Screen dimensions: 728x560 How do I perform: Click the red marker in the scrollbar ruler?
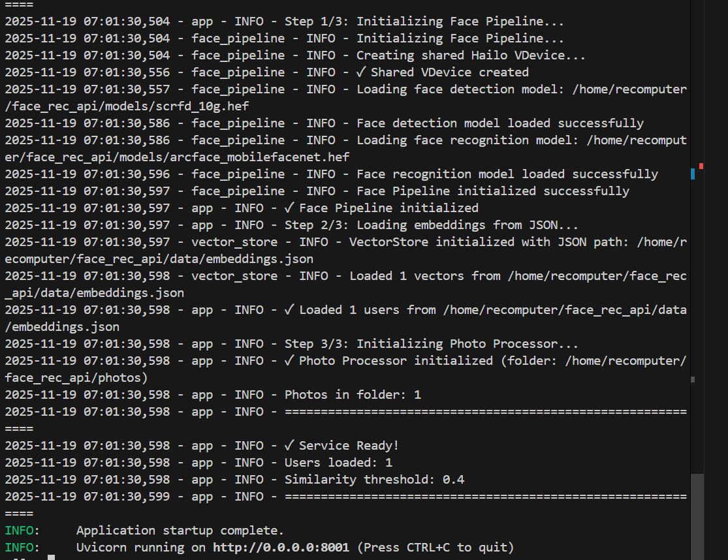[701, 166]
